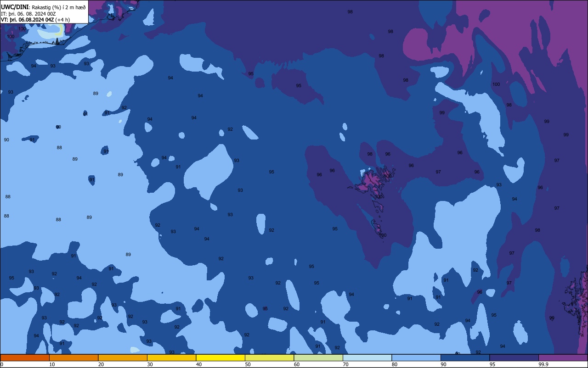
Task: Click the 0–10 dark orange legend swatch
Action: point(25,357)
